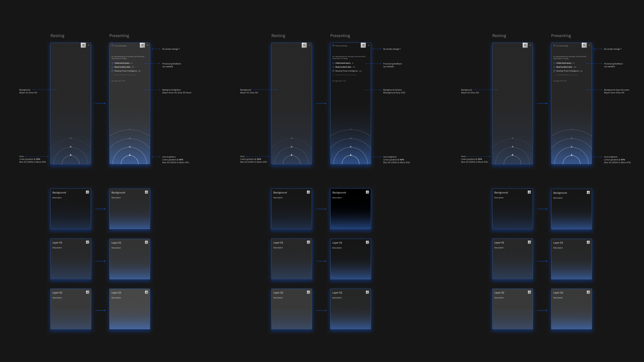
Task: Click "Average wait: 0:54" in "Background lightens" panel
Action: (x=118, y=81)
